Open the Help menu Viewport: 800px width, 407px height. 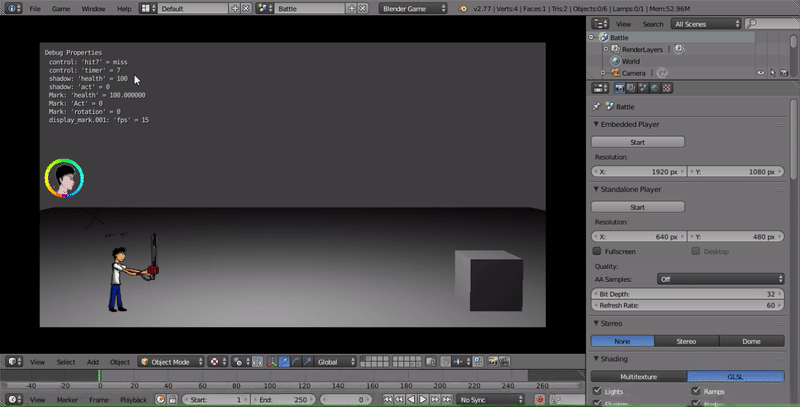[124, 8]
